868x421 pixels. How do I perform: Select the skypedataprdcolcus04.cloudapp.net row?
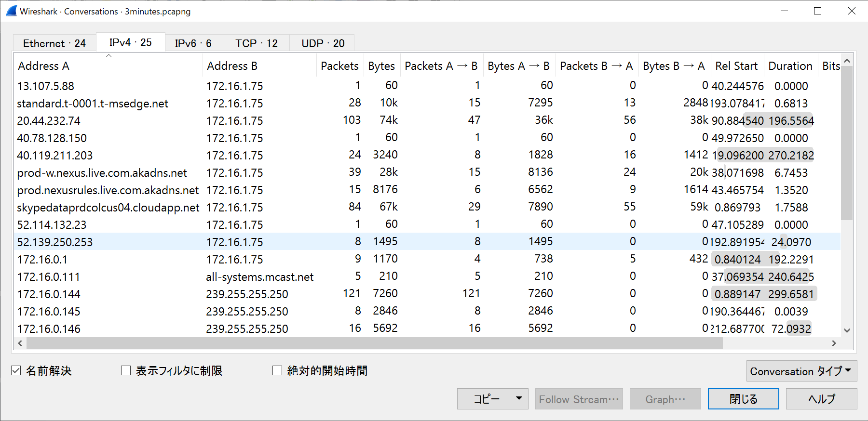point(427,207)
